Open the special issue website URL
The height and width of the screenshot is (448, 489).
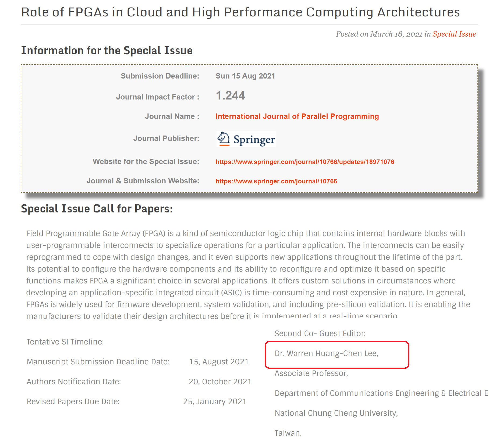point(305,162)
